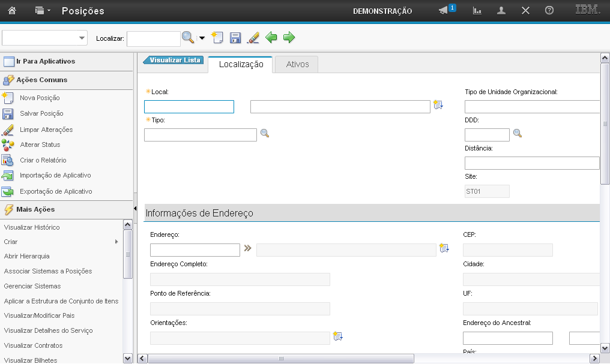Click the Home icon in top bar

coord(11,11)
